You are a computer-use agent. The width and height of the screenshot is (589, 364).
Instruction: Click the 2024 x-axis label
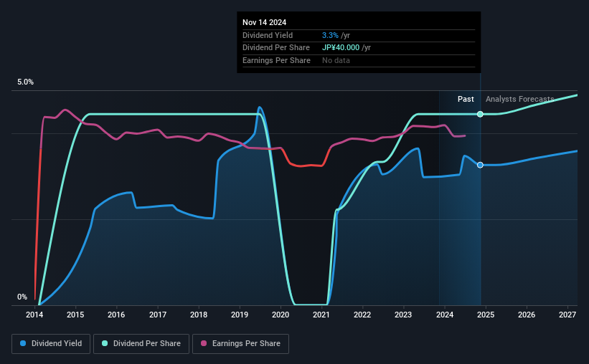tap(445, 315)
